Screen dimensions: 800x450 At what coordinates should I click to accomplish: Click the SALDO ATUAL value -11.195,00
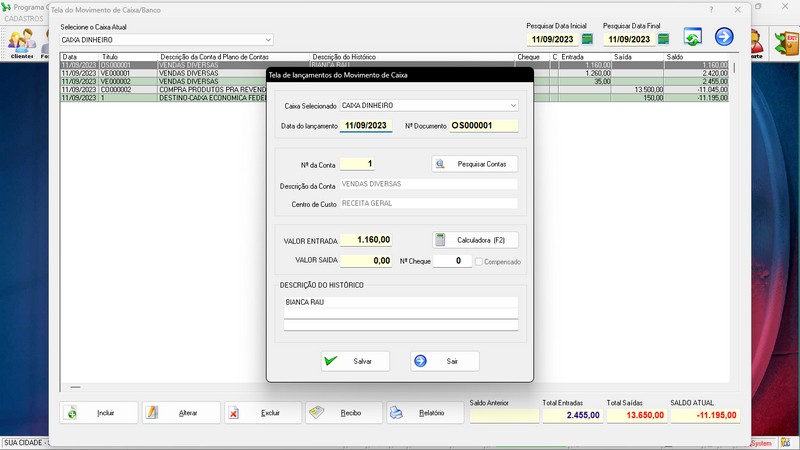pyautogui.click(x=705, y=415)
